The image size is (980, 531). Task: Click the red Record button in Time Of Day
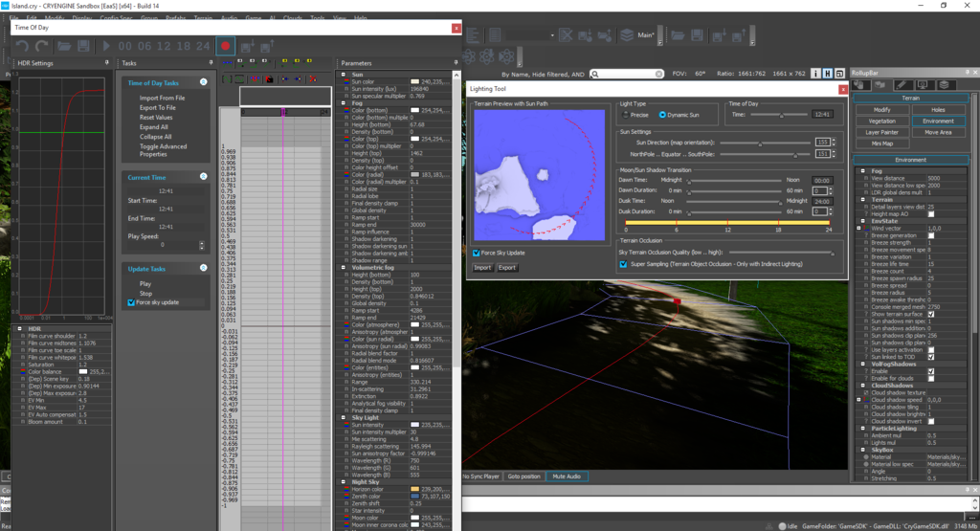tap(226, 45)
